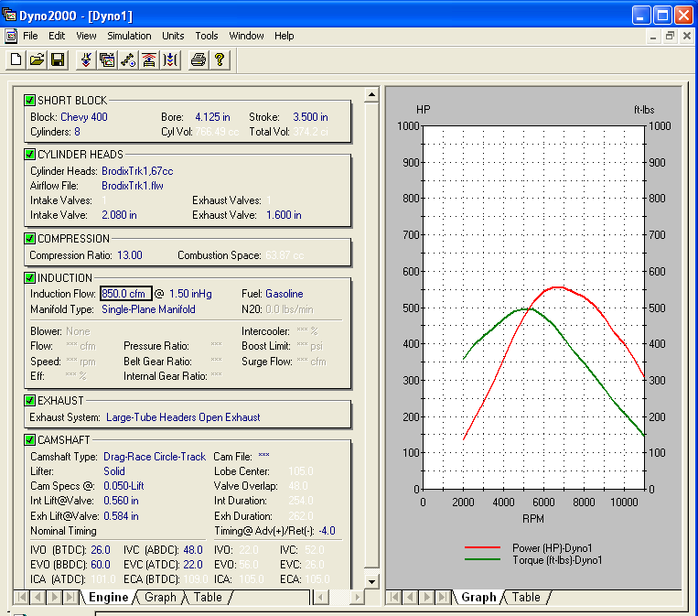Click the Bore value 4.125 in
This screenshot has height=616, width=698.
click(212, 117)
